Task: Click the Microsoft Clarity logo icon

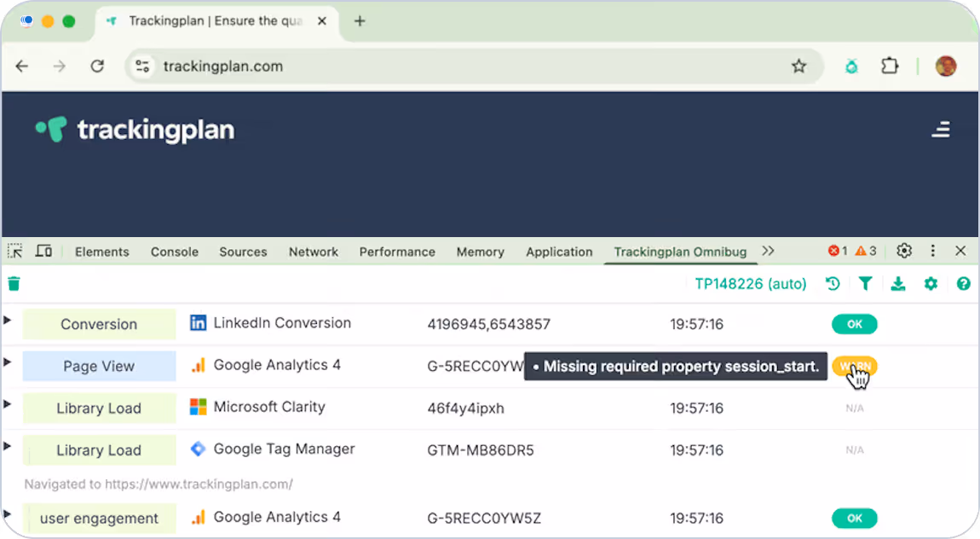Action: [x=198, y=407]
